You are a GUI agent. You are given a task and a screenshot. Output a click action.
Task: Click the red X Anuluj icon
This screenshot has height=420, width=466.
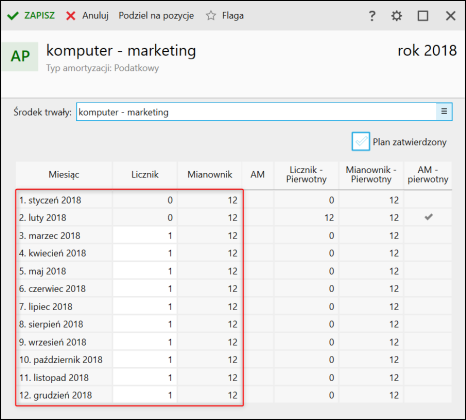click(71, 16)
